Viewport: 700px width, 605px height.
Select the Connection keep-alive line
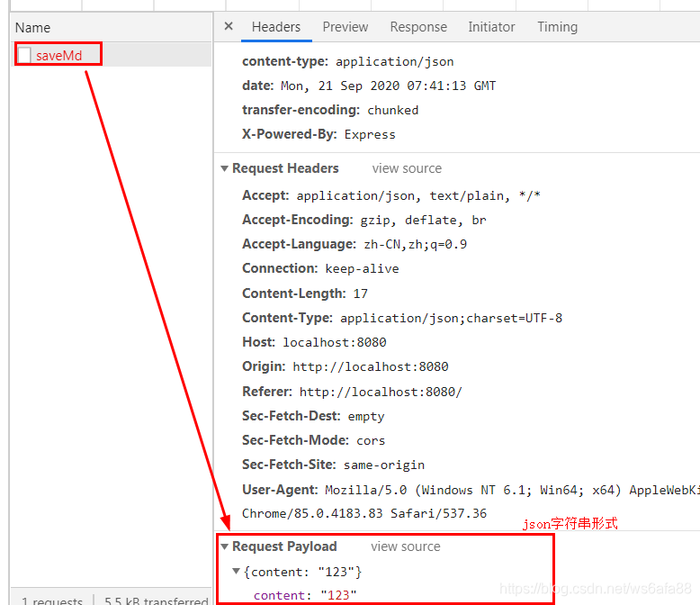click(x=320, y=268)
